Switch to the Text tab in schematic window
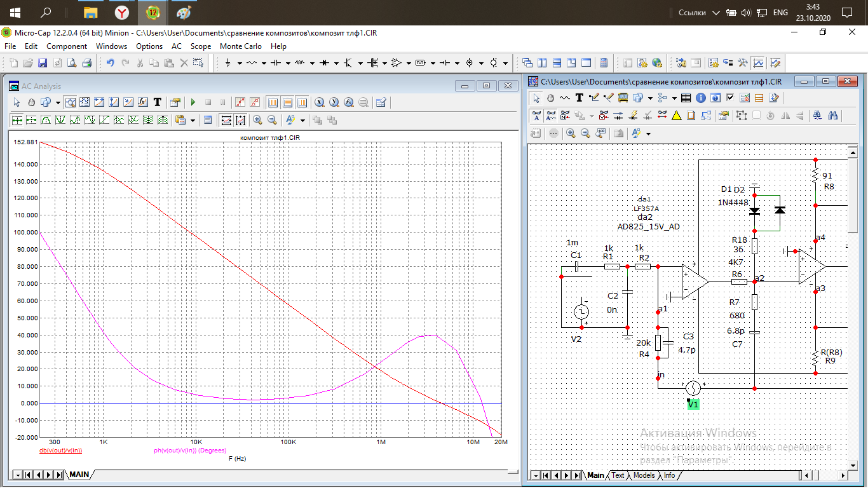Image resolution: width=868 pixels, height=488 pixels. tap(618, 475)
